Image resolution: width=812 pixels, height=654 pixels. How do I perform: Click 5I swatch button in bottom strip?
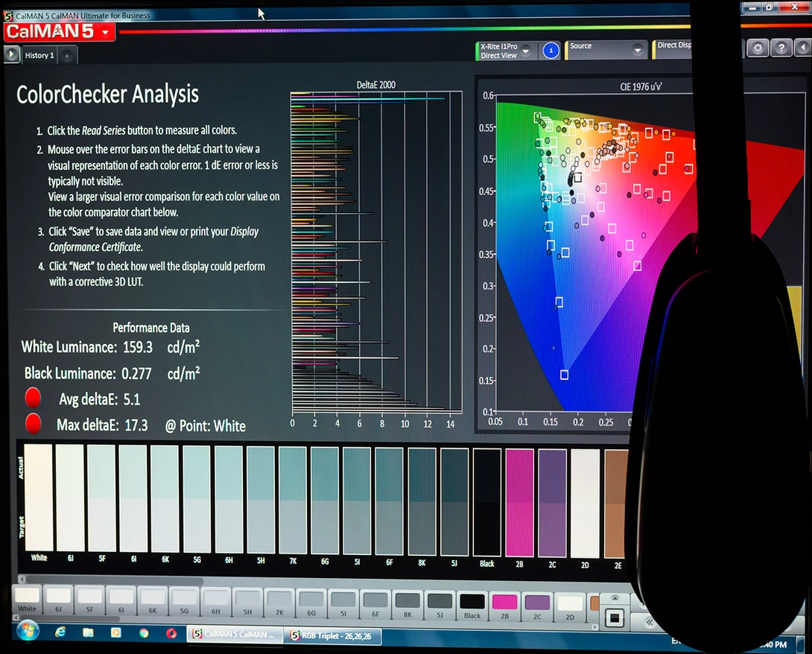[x=343, y=605]
